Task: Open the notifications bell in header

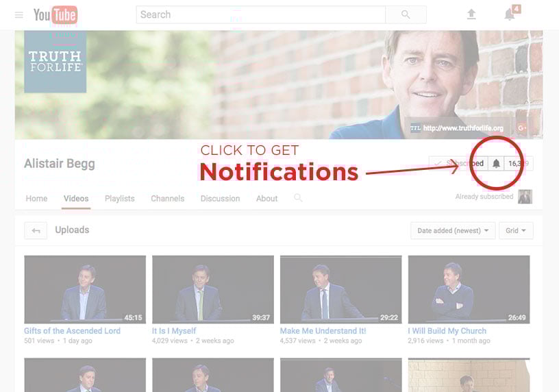Action: pyautogui.click(x=509, y=14)
